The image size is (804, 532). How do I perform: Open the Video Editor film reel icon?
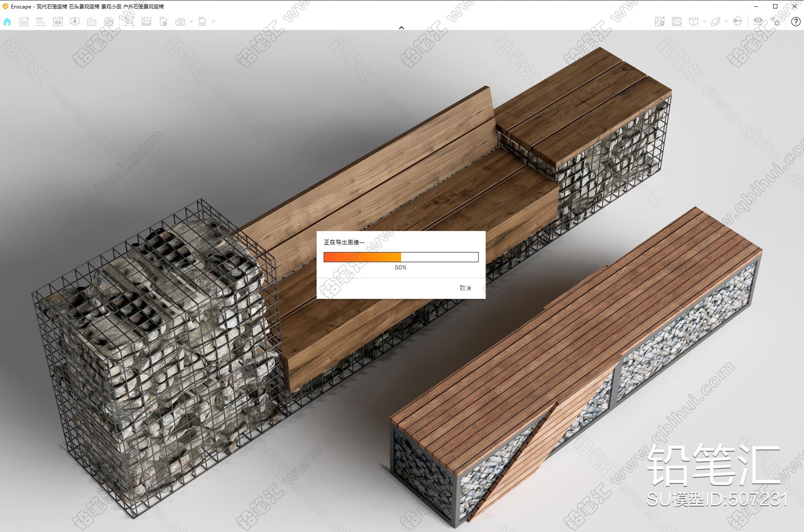coord(109,22)
